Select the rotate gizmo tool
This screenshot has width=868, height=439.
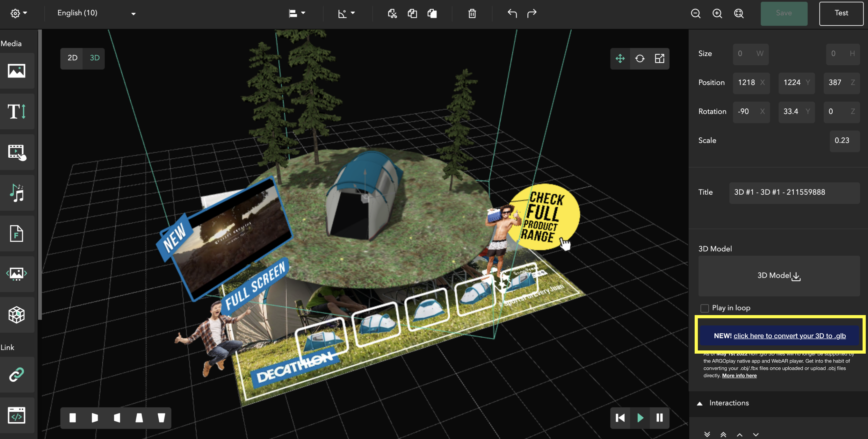point(640,59)
